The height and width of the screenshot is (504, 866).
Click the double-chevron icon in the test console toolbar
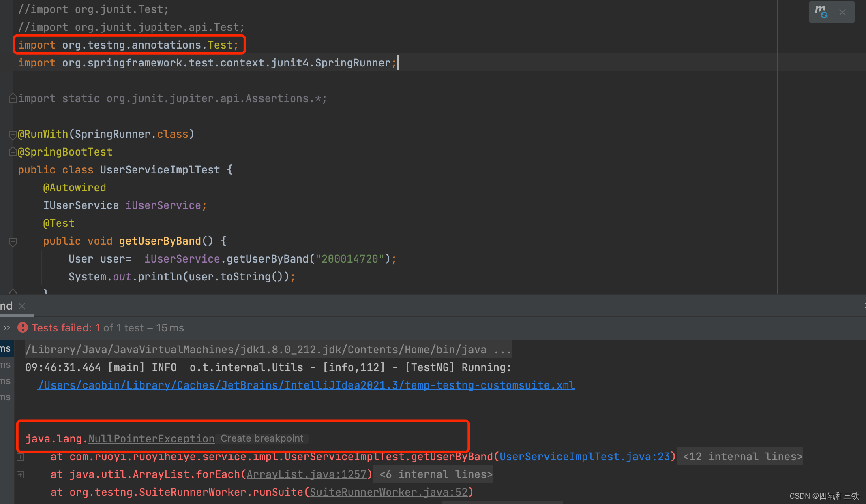coord(6,327)
